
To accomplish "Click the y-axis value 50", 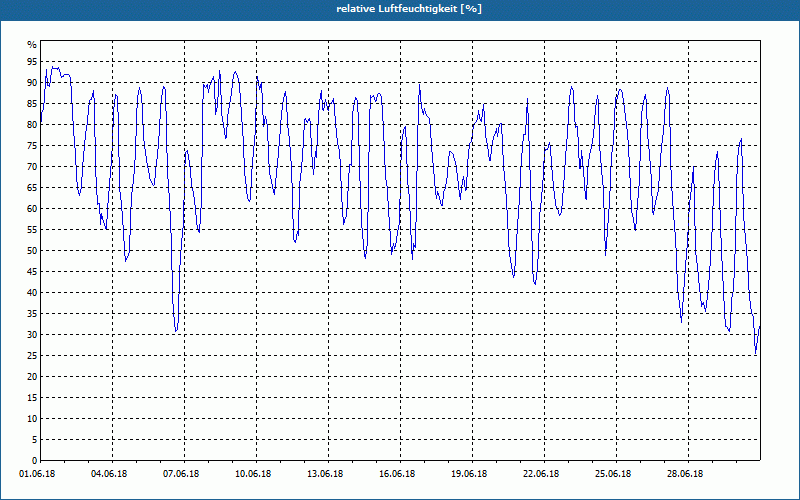I will (32, 251).
